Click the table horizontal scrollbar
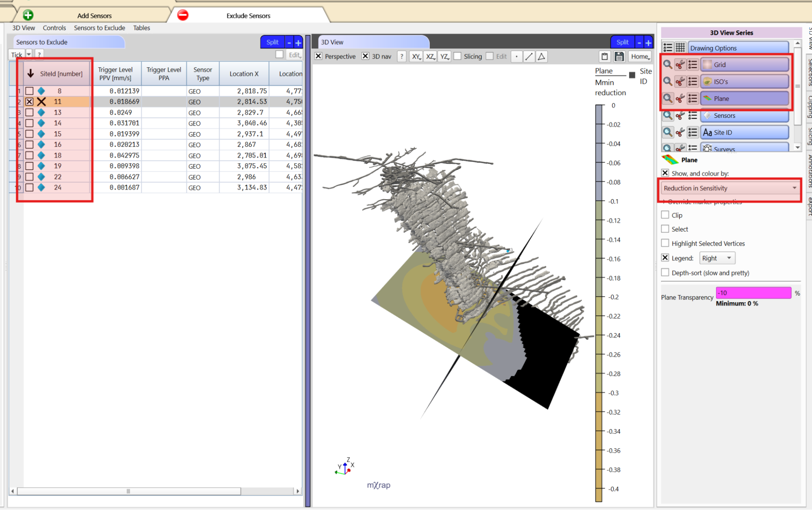The image size is (812, 510). tap(129, 491)
